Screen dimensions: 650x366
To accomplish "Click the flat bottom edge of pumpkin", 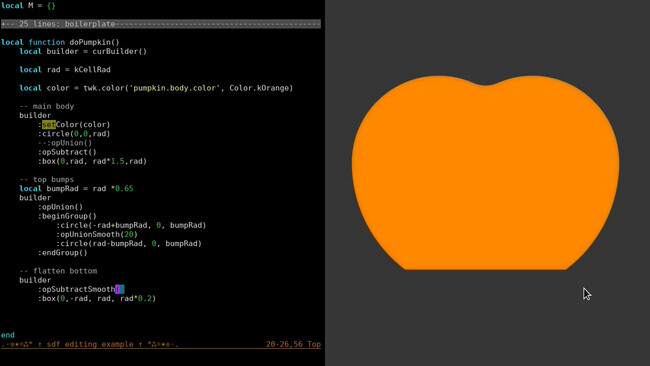I will point(485,269).
